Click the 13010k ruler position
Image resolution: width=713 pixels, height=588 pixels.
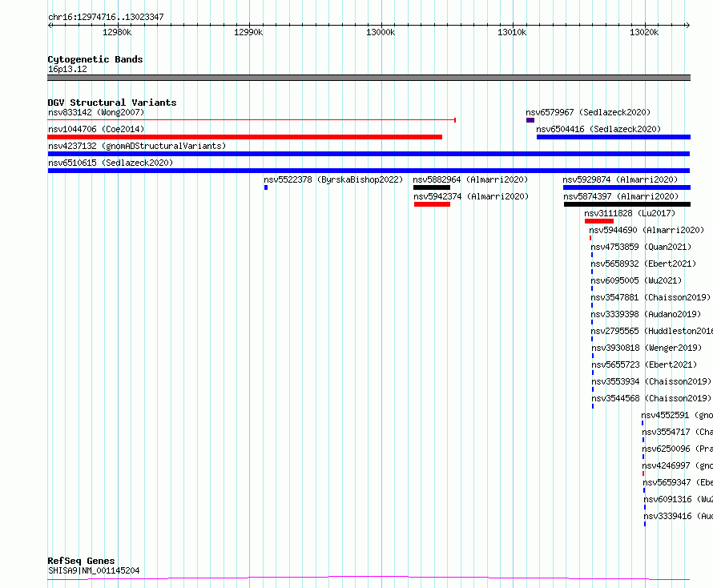512,32
